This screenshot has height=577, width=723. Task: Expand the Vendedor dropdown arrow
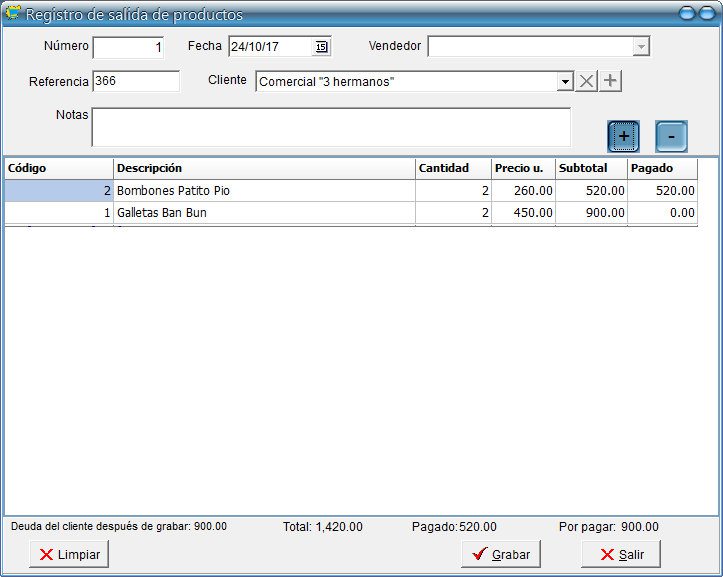tap(641, 47)
